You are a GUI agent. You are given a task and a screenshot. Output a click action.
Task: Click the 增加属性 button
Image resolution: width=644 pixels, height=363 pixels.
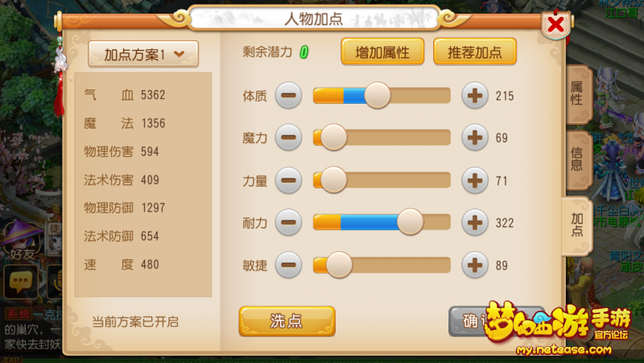pyautogui.click(x=382, y=52)
